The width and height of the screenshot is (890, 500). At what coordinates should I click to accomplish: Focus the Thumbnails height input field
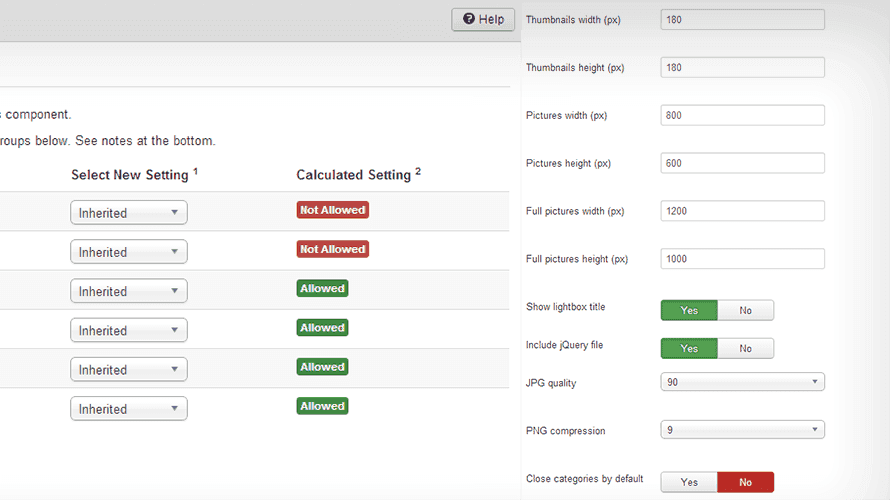[742, 68]
